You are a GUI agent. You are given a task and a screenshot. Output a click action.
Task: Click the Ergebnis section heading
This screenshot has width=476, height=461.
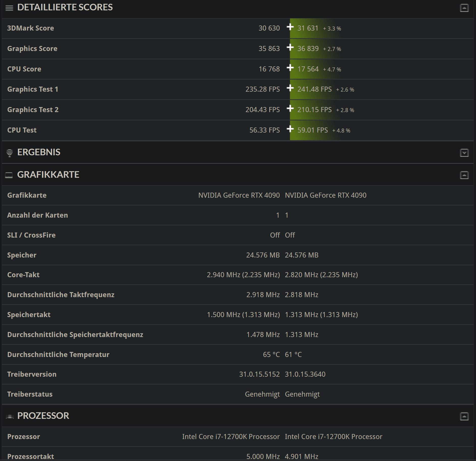click(39, 152)
